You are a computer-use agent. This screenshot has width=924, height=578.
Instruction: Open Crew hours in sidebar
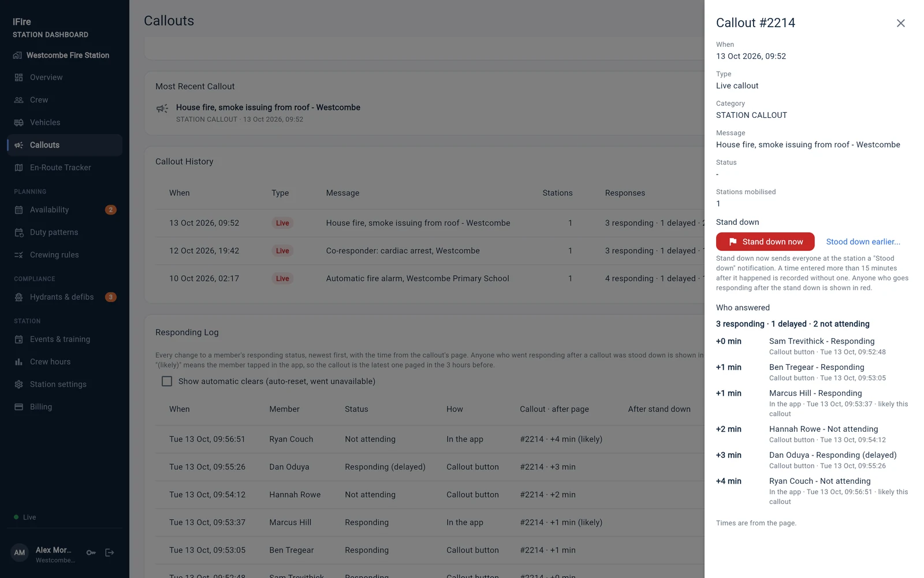click(65, 362)
